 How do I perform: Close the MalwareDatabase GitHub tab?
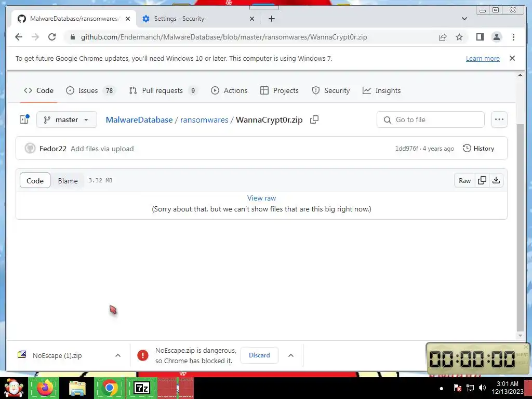[128, 19]
